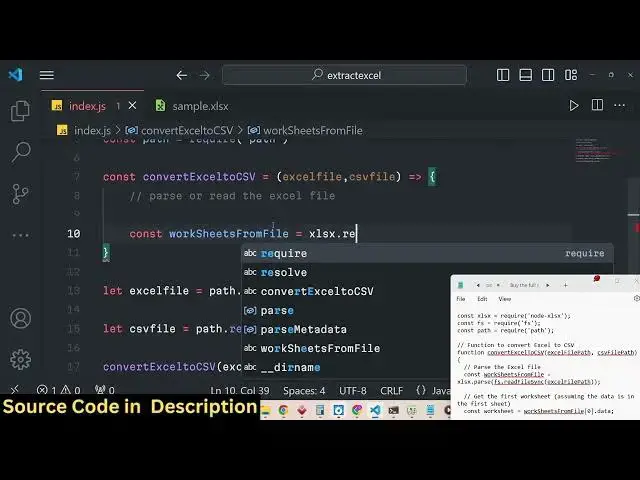This screenshot has width=640, height=480.
Task: Open File Explorer from the taskbar
Action: [266, 410]
